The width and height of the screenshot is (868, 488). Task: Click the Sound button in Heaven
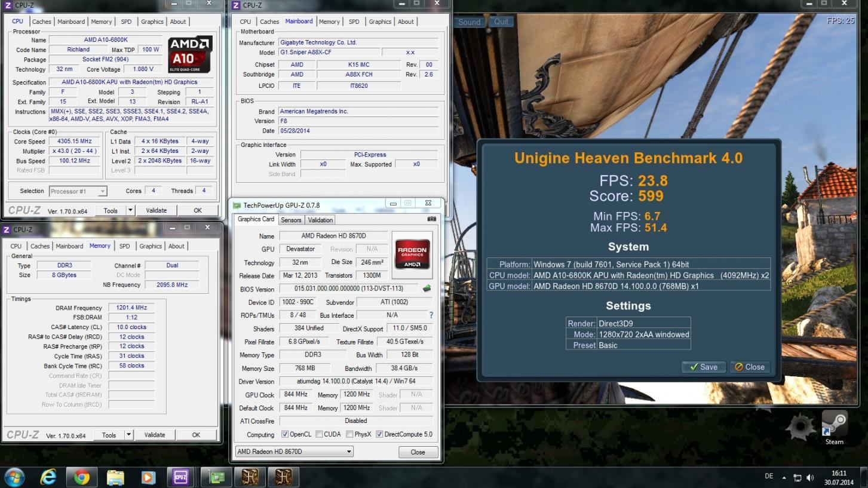470,22
